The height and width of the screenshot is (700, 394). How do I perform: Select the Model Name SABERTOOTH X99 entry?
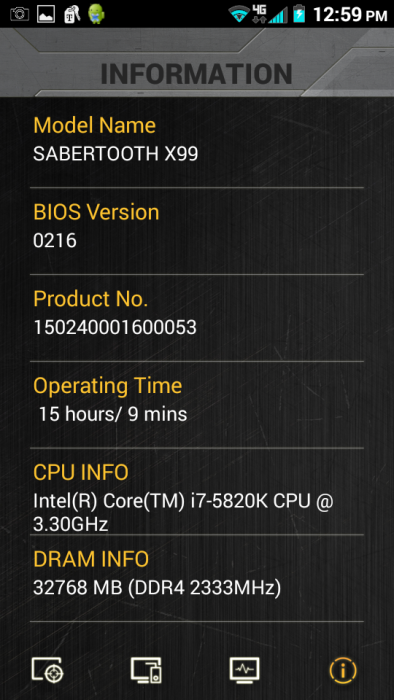click(197, 140)
